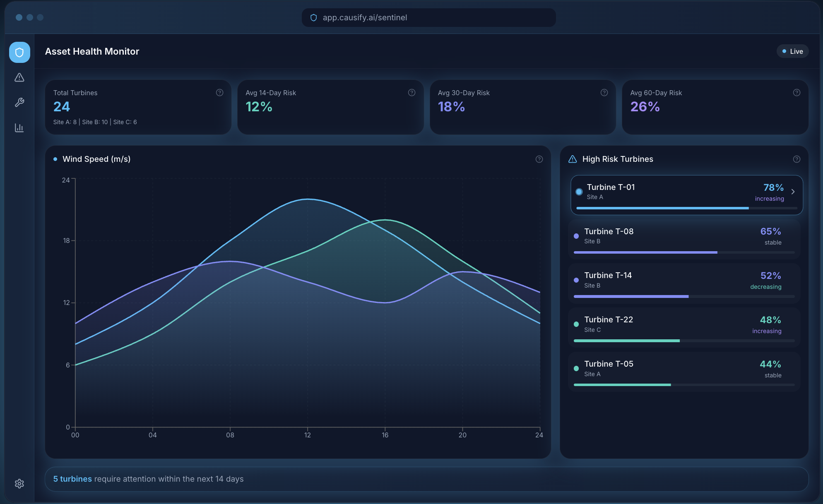
Task: Click help icon on High Risk Turbines panel
Action: coord(797,159)
